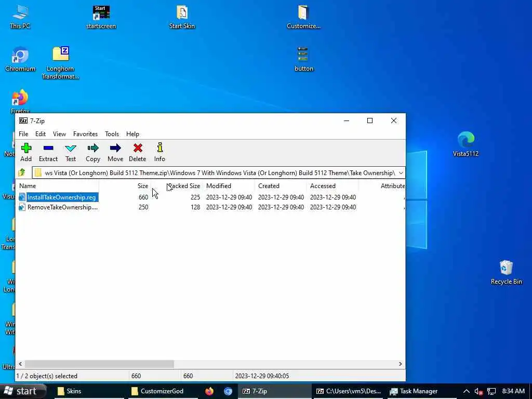
Task: Click the "1 / 2 object(s) selected" status text
Action: [47, 376]
